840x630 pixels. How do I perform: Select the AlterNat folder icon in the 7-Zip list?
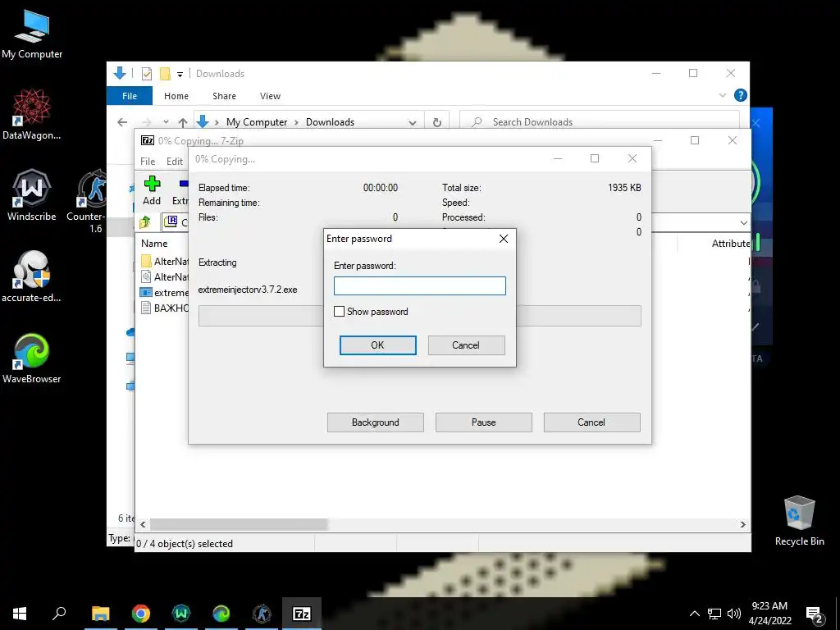[146, 262]
